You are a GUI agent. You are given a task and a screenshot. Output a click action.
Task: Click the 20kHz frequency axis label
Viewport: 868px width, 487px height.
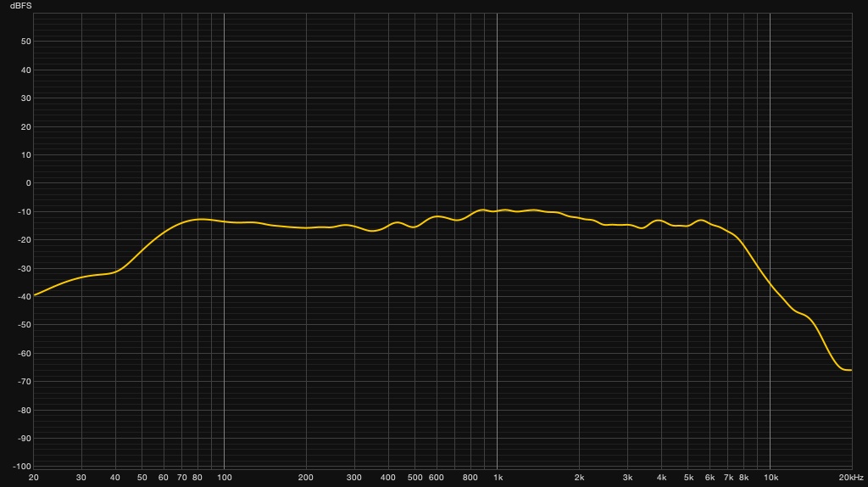[851, 478]
